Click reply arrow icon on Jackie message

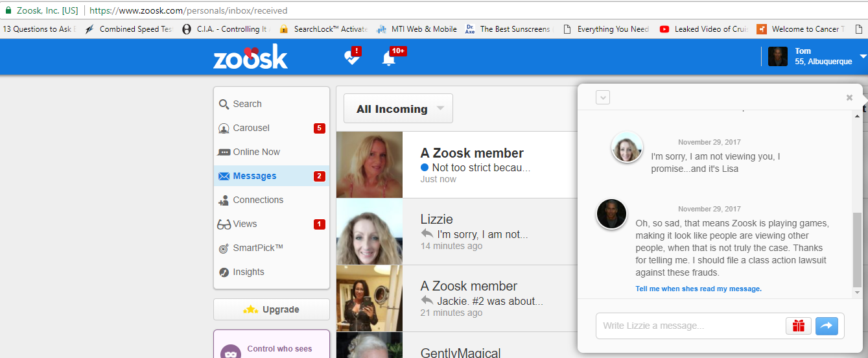[x=427, y=300]
